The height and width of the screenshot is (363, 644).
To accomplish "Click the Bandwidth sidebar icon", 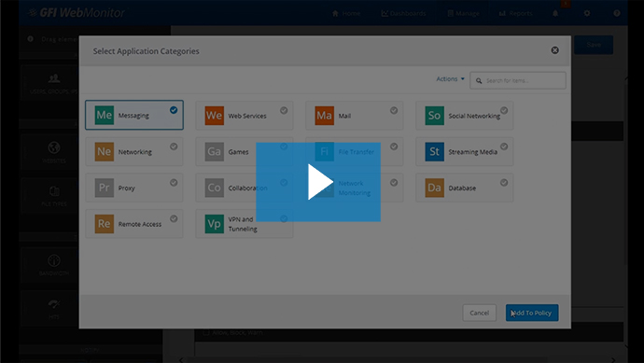I will point(54,260).
